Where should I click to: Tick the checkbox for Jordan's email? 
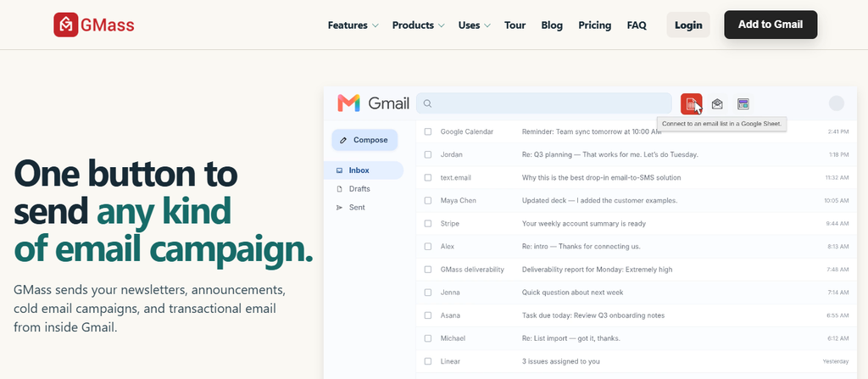pos(428,154)
